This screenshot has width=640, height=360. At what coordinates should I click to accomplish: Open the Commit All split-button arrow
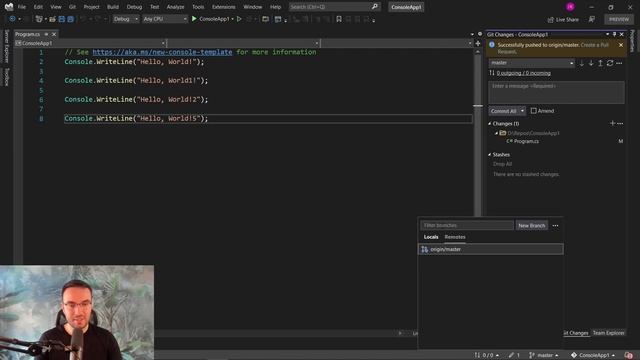coord(522,111)
